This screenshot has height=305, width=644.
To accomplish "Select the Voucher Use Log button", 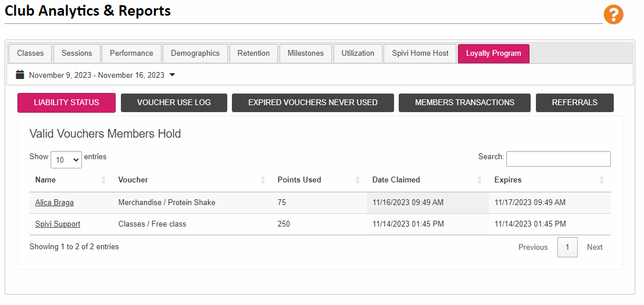I will [174, 103].
